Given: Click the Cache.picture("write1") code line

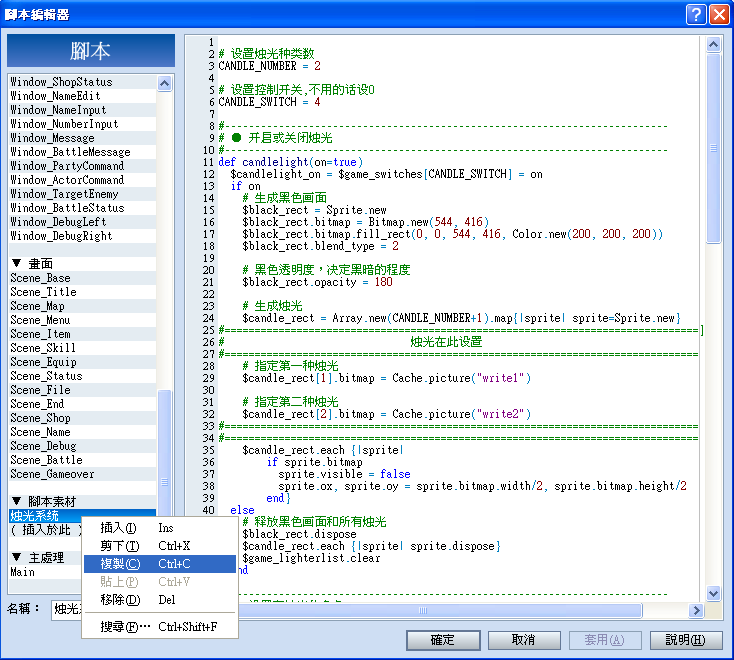Looking at the screenshot, I should tap(387, 378).
